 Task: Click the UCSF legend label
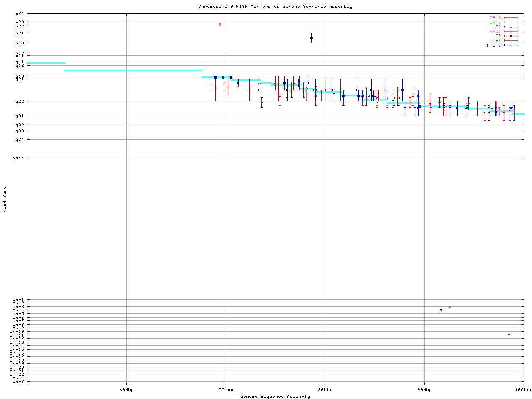495,41
